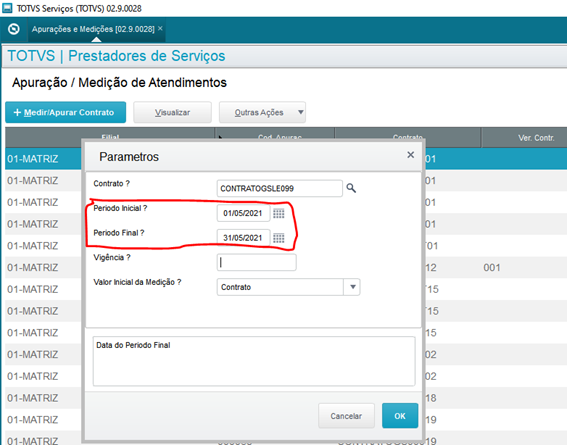Click the Parametros dialog title
The width and height of the screenshot is (567, 445).
coord(129,157)
